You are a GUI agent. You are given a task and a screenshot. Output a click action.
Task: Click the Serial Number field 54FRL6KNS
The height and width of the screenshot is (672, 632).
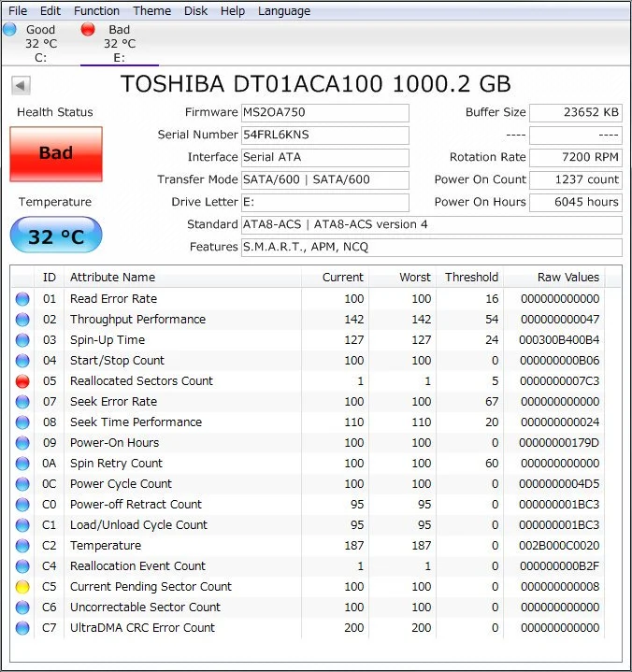pyautogui.click(x=325, y=135)
